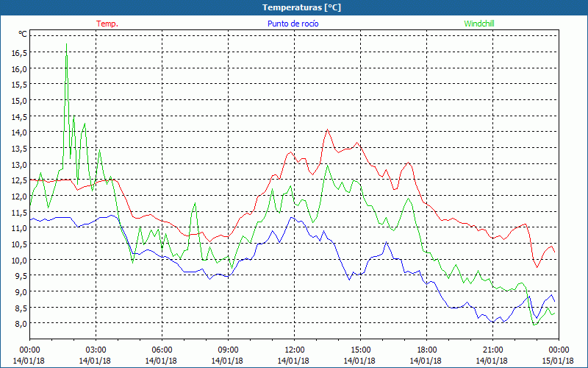Click the 12,0 y-axis value
Screen dimensions: 588x368
pos(20,197)
